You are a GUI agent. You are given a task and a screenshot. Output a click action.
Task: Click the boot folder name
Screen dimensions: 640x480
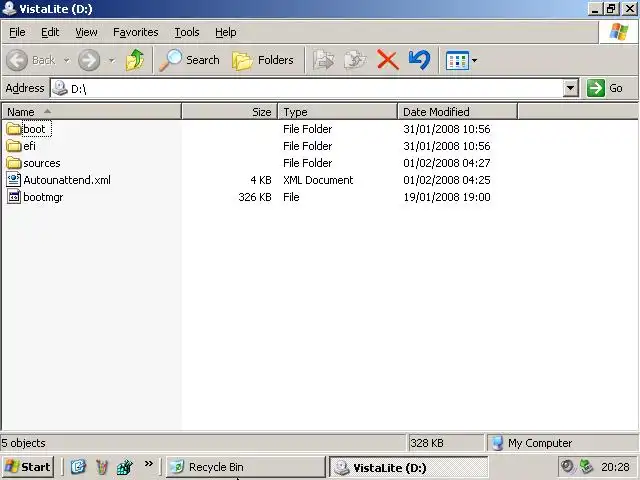pyautogui.click(x=34, y=129)
